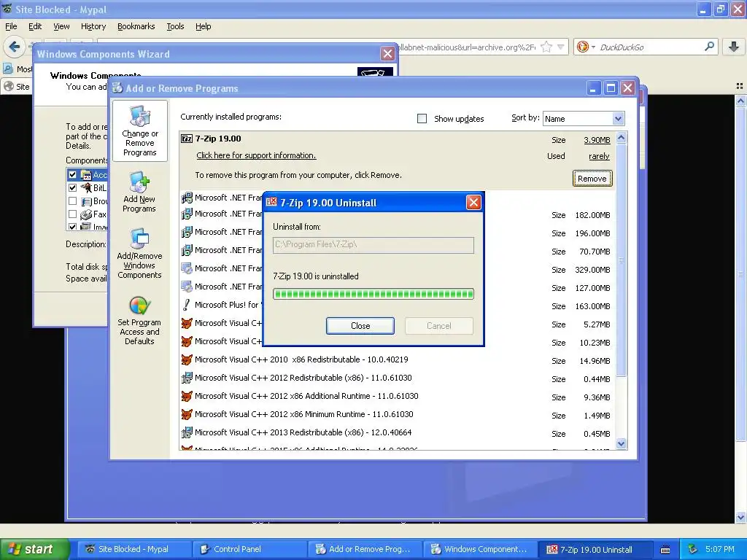Bookmark page with the star icon

546,47
